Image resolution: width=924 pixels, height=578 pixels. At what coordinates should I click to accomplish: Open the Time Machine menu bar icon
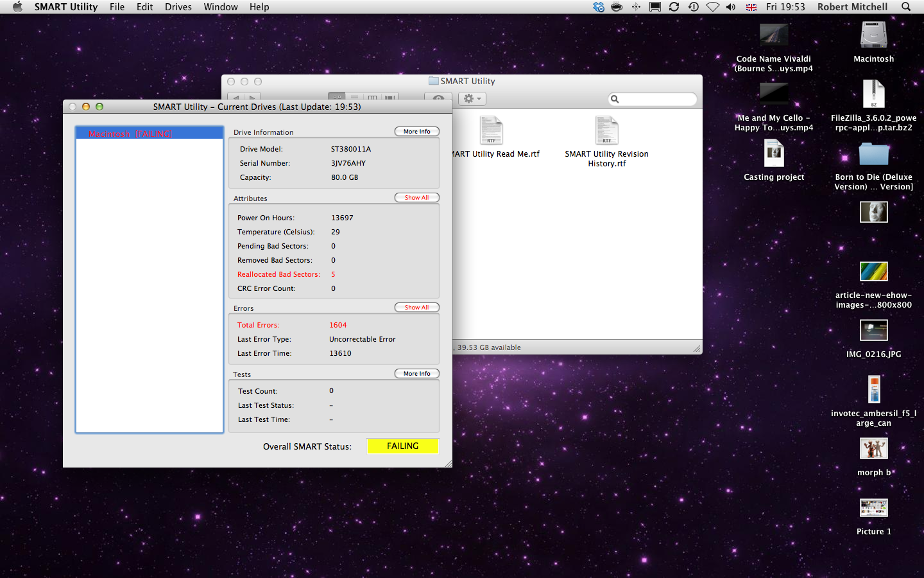(x=693, y=6)
